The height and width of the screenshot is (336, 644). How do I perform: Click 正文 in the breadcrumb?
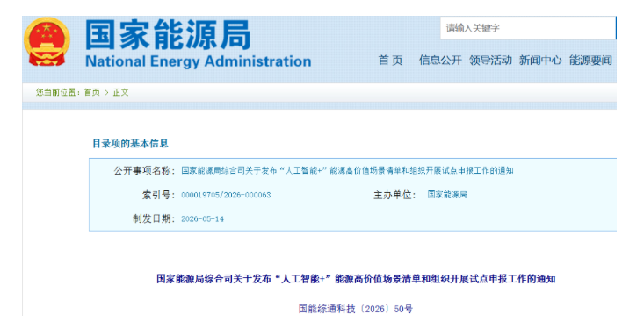[120, 92]
